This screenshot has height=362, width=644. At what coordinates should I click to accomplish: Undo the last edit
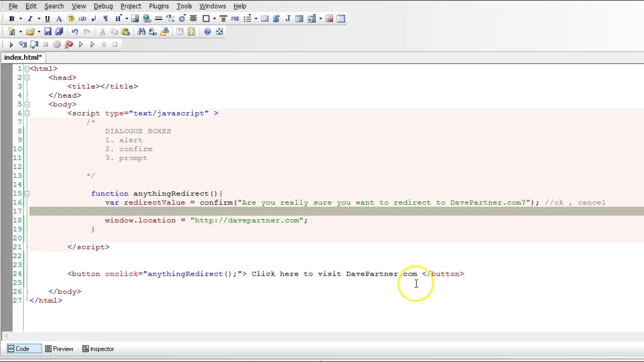(x=74, y=31)
